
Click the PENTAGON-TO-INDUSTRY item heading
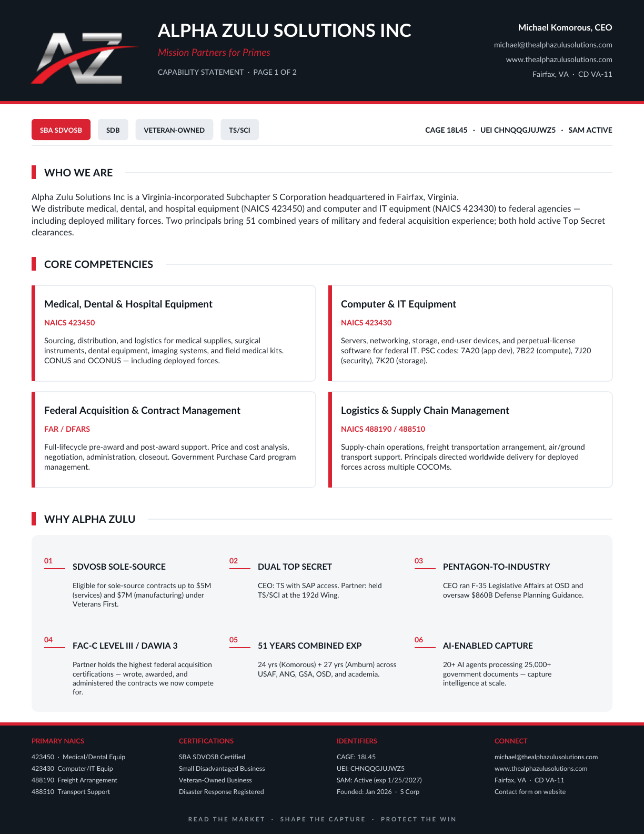(496, 567)
